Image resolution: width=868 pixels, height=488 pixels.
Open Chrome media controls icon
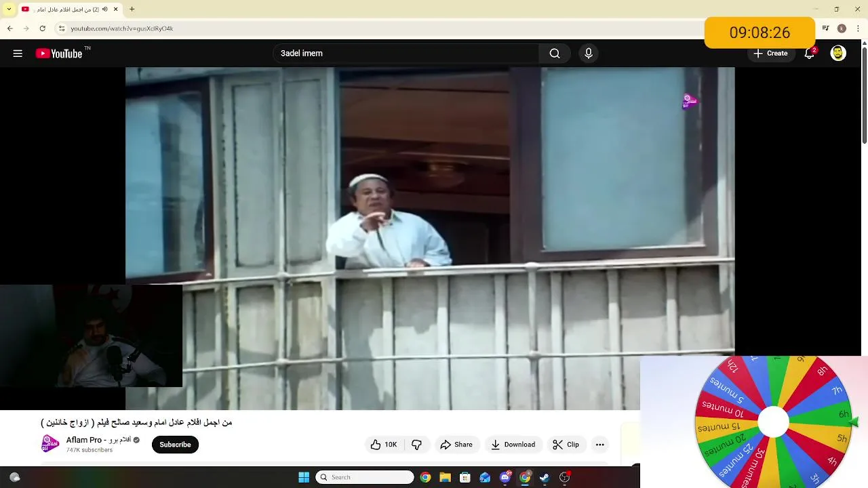[x=825, y=28]
